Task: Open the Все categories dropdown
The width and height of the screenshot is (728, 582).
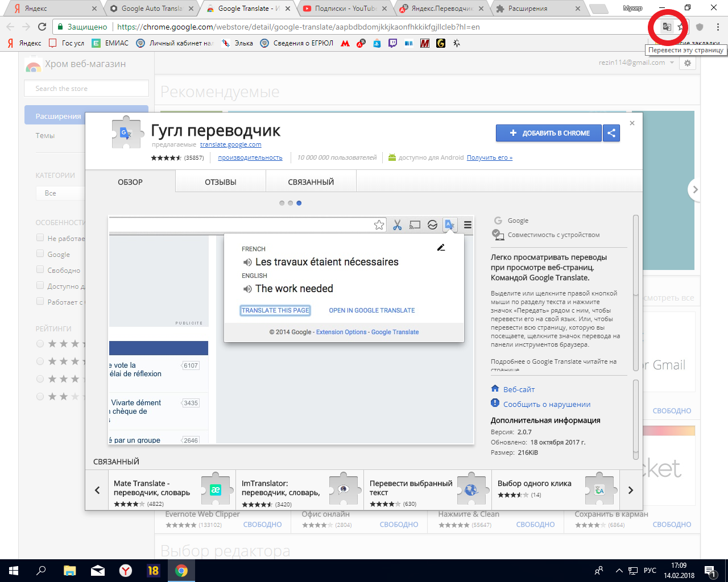Action: pyautogui.click(x=61, y=193)
